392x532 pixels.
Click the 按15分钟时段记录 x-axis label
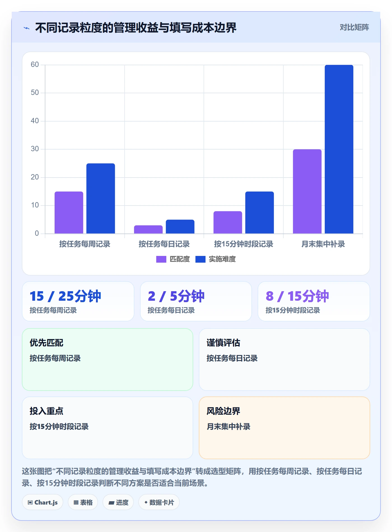pyautogui.click(x=244, y=244)
